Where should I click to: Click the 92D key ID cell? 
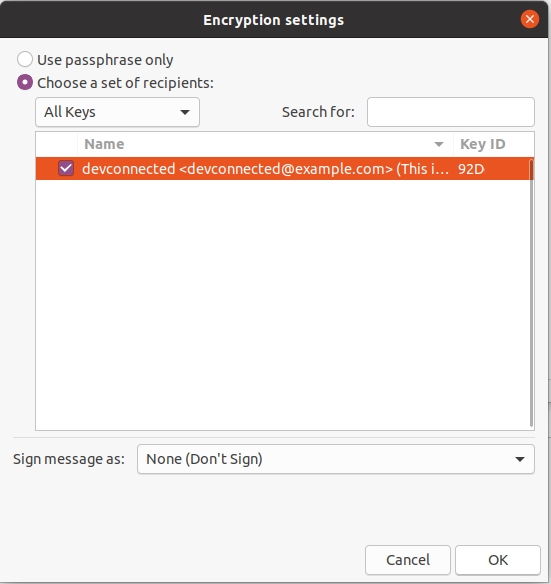coord(471,169)
